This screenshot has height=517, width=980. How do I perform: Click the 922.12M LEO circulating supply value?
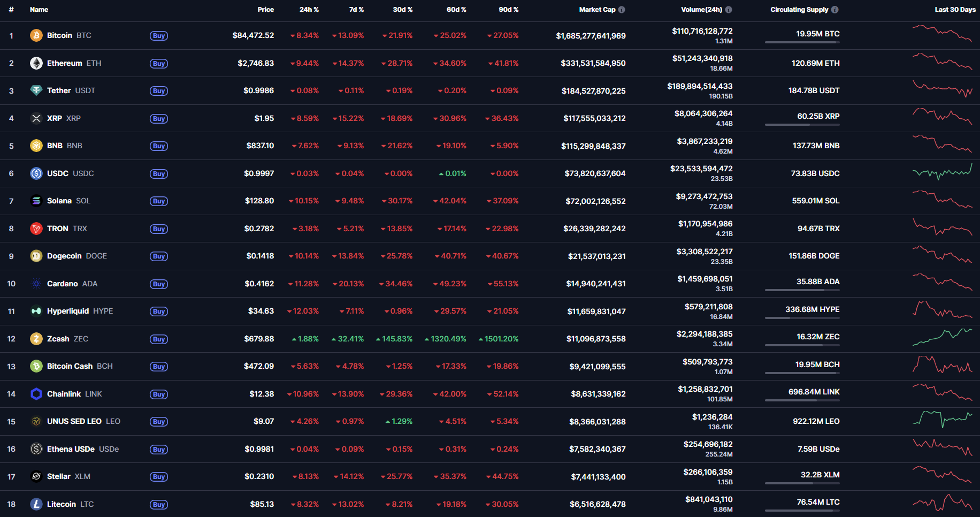[816, 421]
